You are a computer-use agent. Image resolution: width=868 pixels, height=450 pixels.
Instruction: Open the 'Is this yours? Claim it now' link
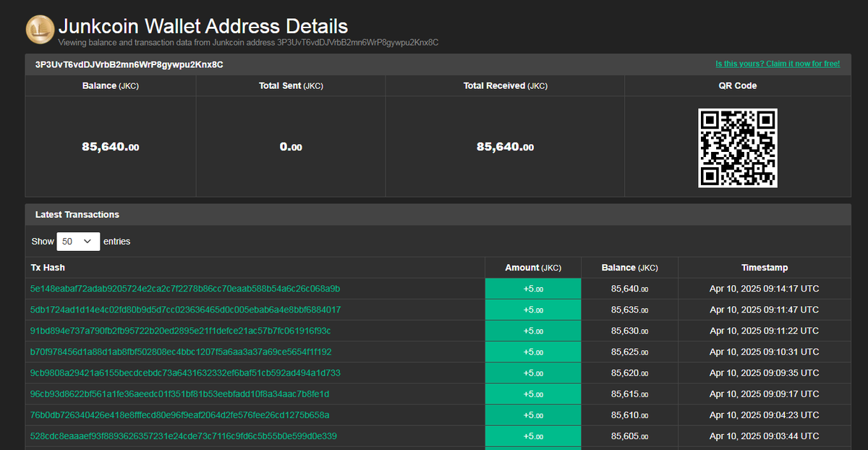[778, 64]
